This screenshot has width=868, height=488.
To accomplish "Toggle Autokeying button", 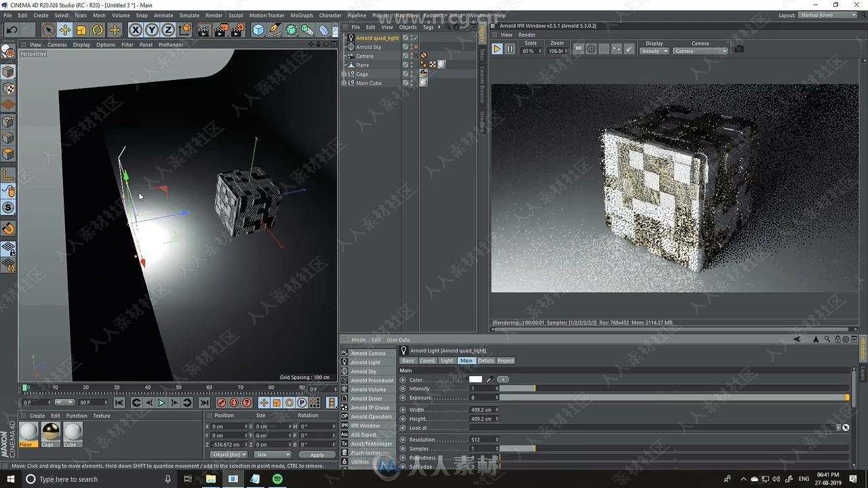I will point(235,403).
